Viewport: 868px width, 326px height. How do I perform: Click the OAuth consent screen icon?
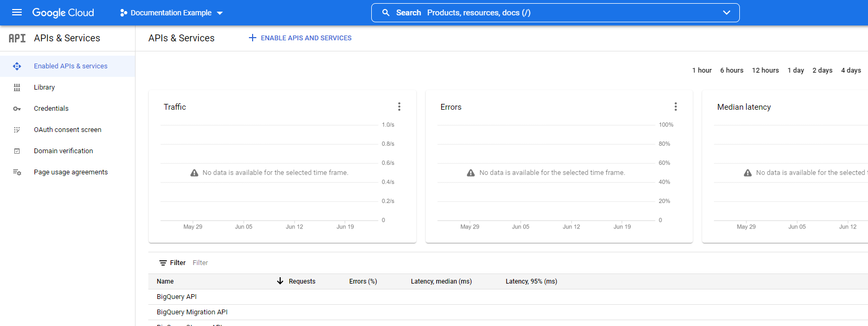(17, 130)
